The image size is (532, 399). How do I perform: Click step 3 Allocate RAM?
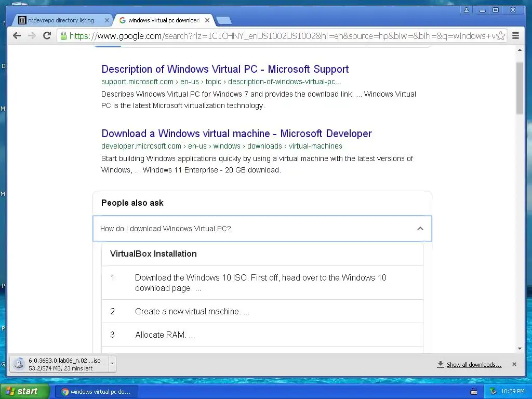point(262,335)
